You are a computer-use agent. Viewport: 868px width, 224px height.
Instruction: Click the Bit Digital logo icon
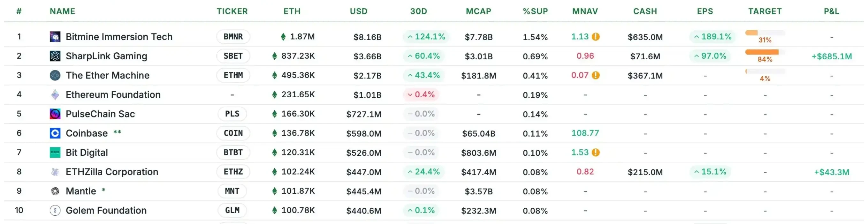coord(55,153)
